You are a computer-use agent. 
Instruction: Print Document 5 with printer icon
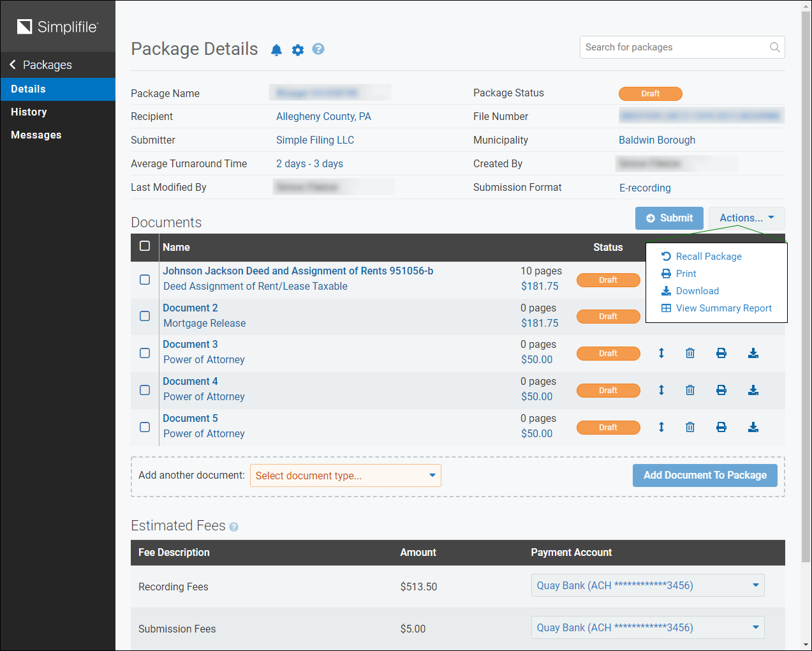721,427
